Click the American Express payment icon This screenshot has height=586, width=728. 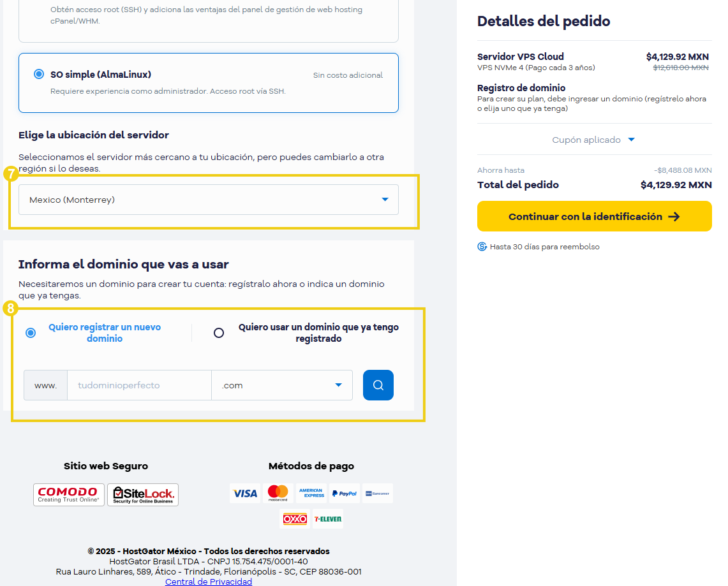click(x=311, y=492)
